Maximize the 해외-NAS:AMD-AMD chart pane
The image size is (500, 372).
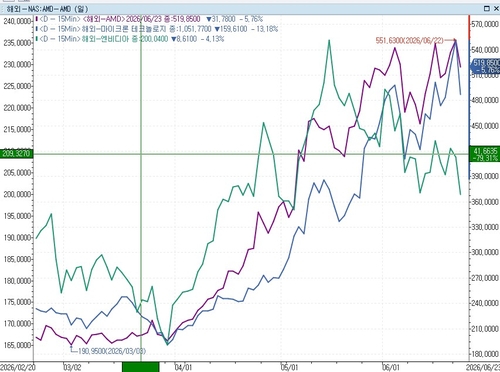487,8
